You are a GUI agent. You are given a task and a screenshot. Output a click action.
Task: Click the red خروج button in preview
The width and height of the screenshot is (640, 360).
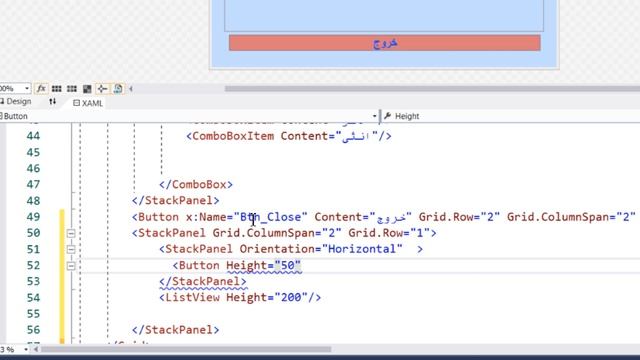[385, 43]
